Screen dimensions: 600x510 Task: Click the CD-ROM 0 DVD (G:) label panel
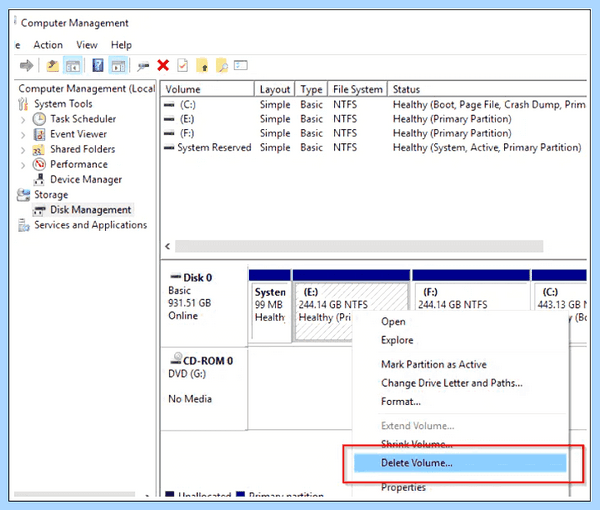click(204, 389)
